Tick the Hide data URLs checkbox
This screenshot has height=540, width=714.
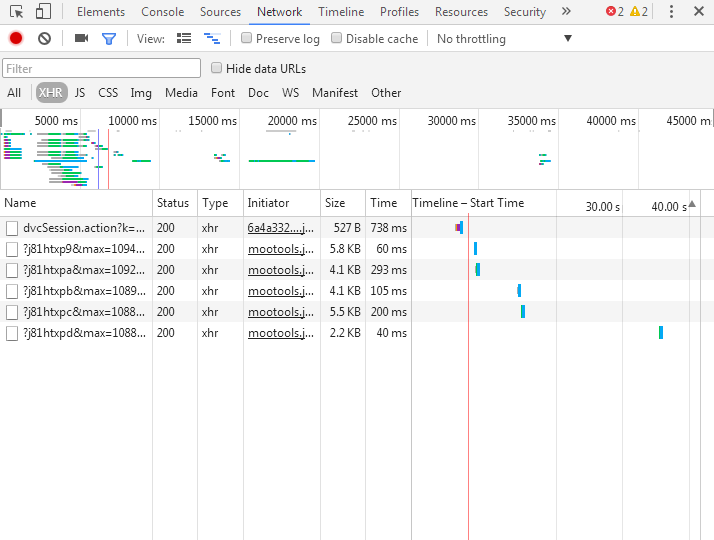[217, 68]
